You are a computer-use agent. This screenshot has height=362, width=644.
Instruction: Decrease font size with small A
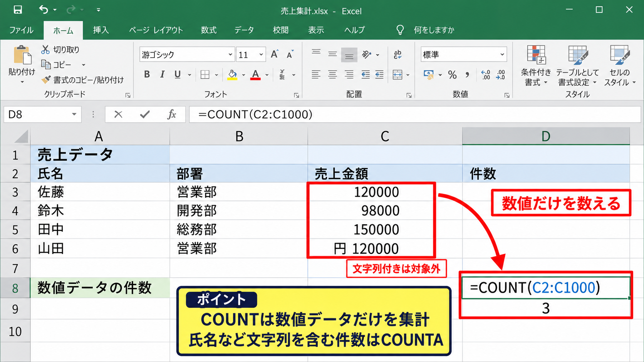290,54
